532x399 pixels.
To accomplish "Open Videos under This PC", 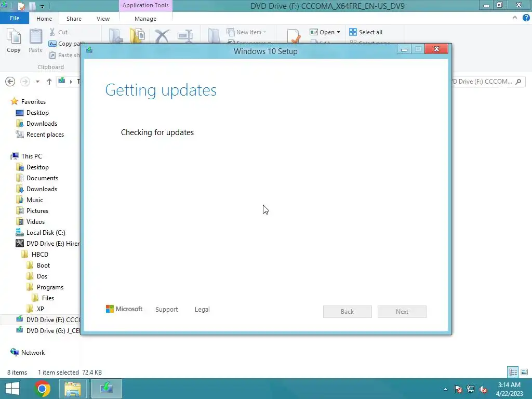I will point(35,221).
